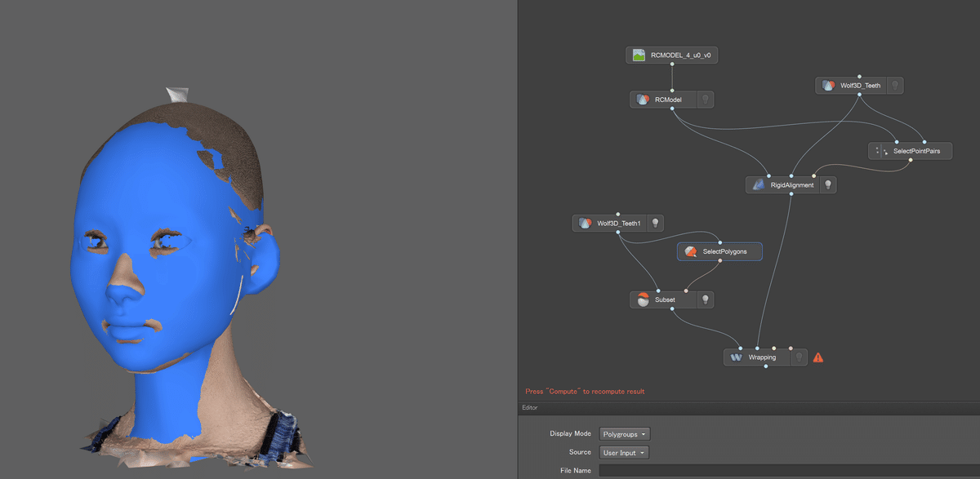Click the File Name input field
Screen dimensions: 980x479
point(789,470)
